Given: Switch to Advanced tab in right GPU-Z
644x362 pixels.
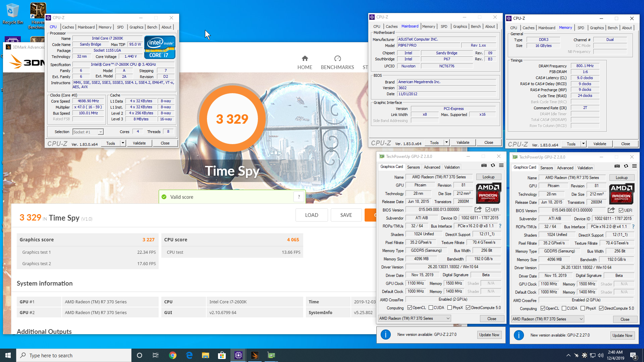Looking at the screenshot, I should (565, 168).
